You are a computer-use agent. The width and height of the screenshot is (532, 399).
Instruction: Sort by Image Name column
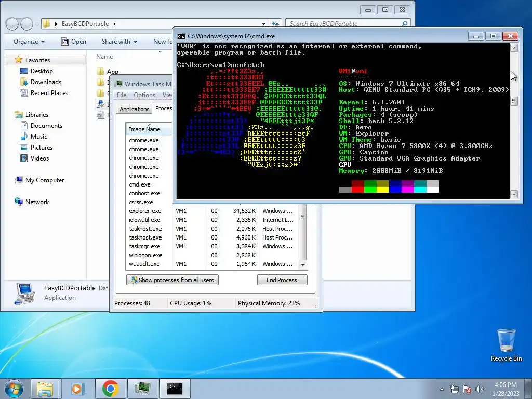pos(149,129)
